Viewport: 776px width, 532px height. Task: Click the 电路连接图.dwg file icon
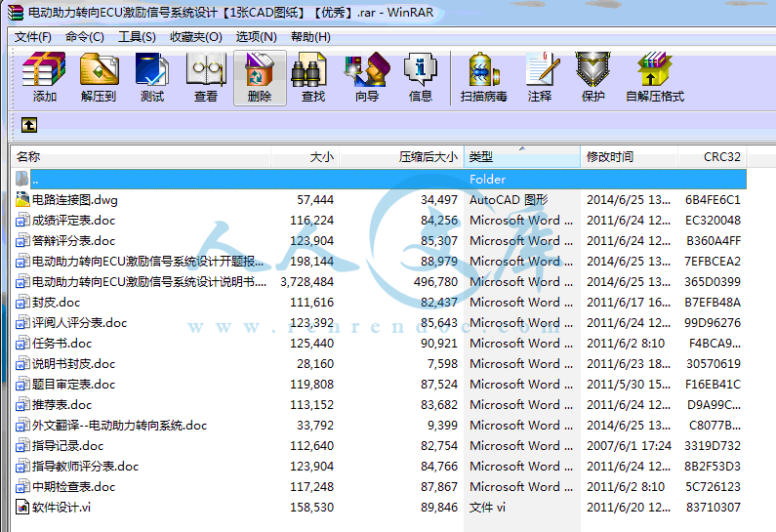pos(22,199)
